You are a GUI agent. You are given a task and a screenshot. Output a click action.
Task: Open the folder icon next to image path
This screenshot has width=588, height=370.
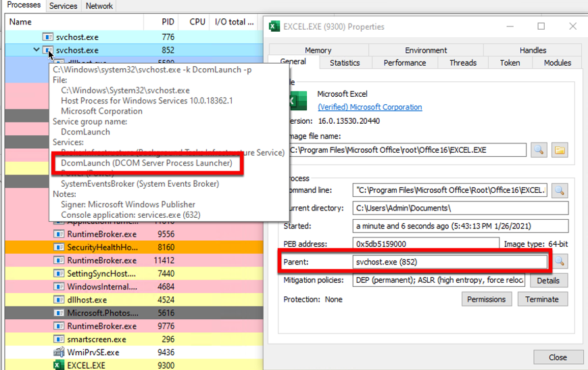tap(559, 149)
